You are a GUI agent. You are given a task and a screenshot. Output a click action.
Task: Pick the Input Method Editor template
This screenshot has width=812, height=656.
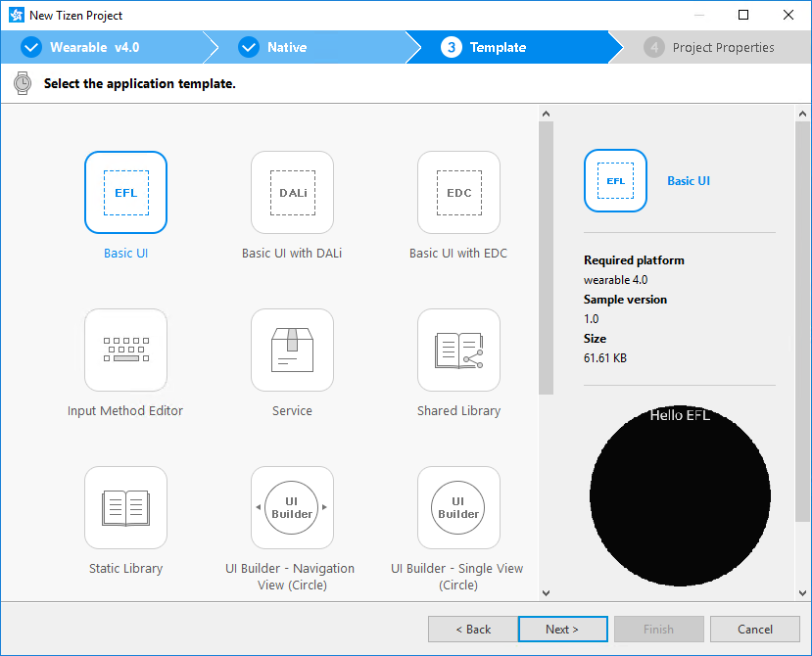click(125, 350)
